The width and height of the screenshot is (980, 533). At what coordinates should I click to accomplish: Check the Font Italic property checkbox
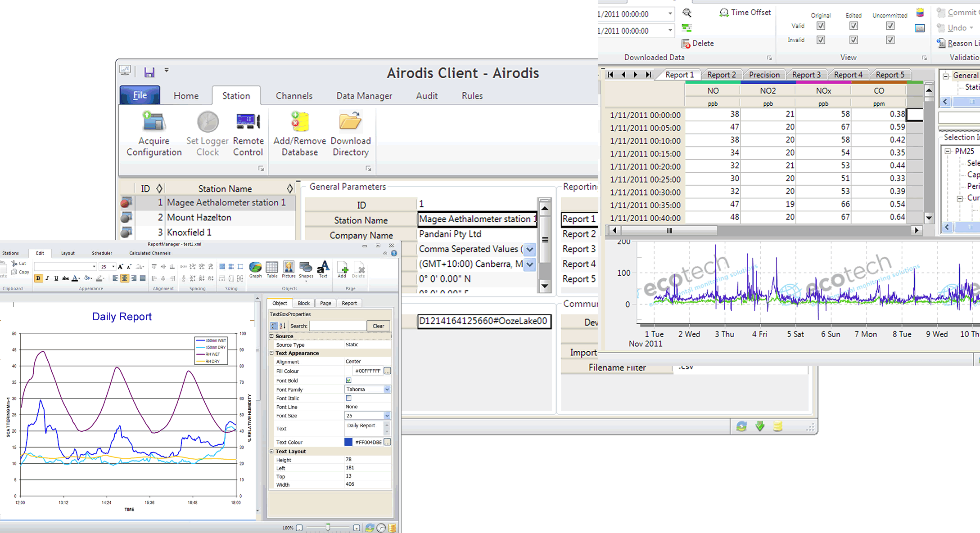coord(348,398)
